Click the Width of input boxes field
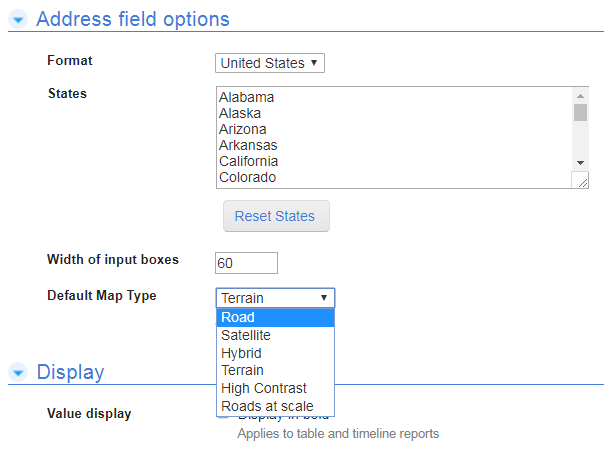The height and width of the screenshot is (451, 604). tap(246, 263)
